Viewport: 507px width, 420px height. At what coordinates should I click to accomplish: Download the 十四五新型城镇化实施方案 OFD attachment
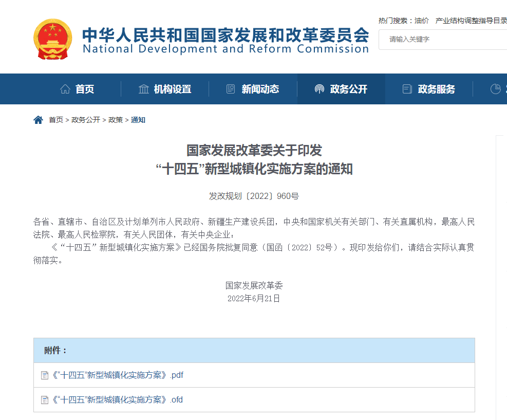(x=117, y=399)
